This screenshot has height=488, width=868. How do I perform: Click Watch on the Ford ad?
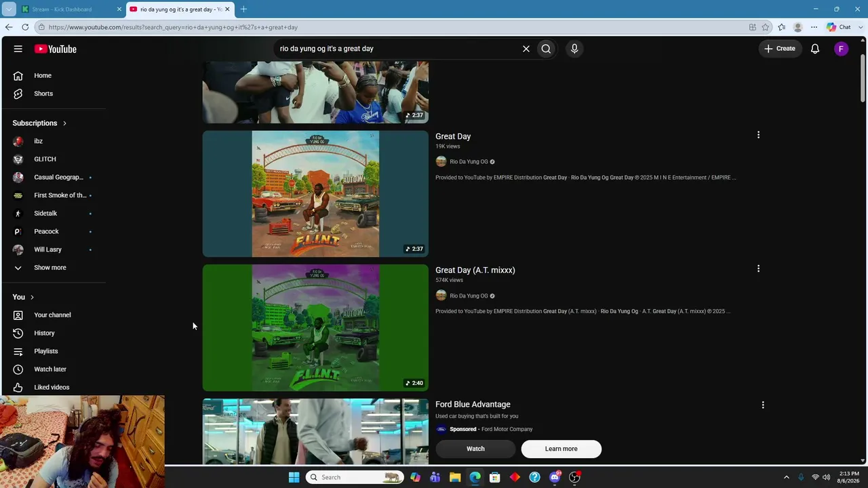point(475,449)
